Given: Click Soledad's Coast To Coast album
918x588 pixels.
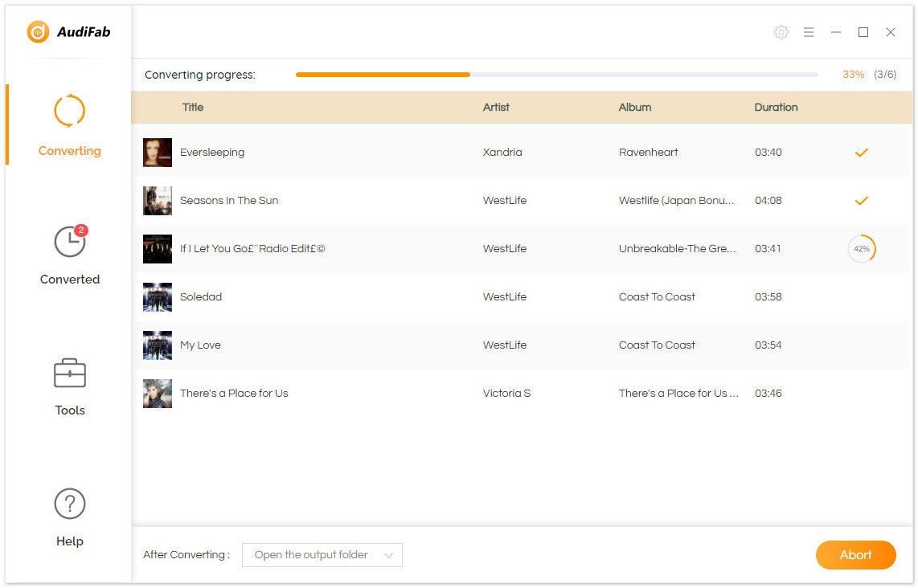Looking at the screenshot, I should pos(657,296).
